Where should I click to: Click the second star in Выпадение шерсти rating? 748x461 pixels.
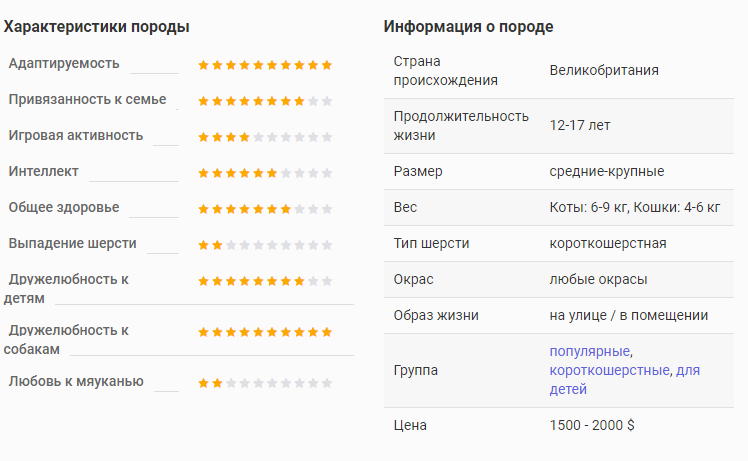[x=217, y=245]
